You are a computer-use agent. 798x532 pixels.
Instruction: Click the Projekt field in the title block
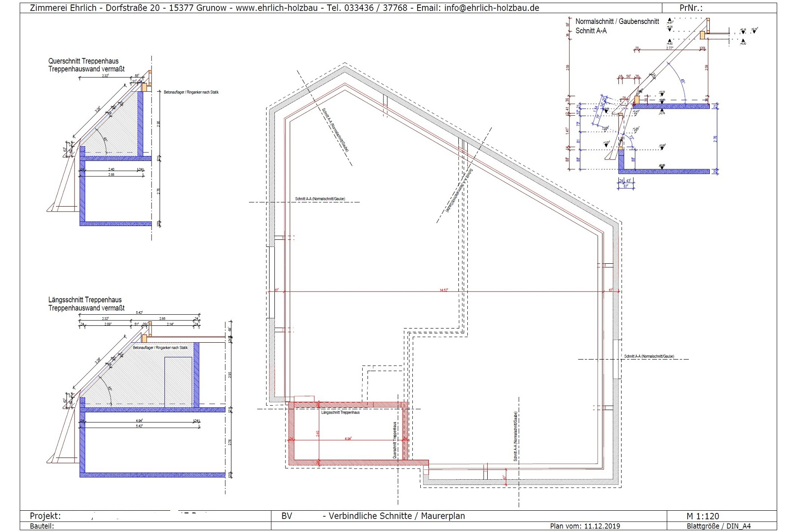coord(45,516)
